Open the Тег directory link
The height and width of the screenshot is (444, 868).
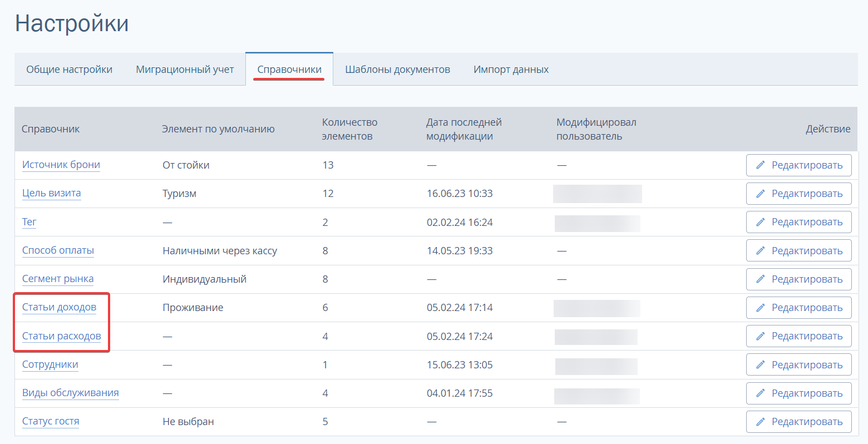pyautogui.click(x=29, y=221)
